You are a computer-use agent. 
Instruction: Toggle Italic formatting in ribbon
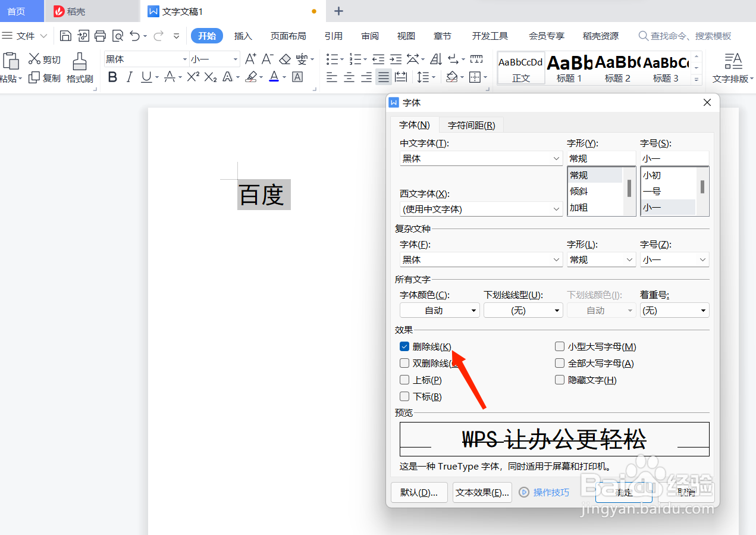pos(130,77)
